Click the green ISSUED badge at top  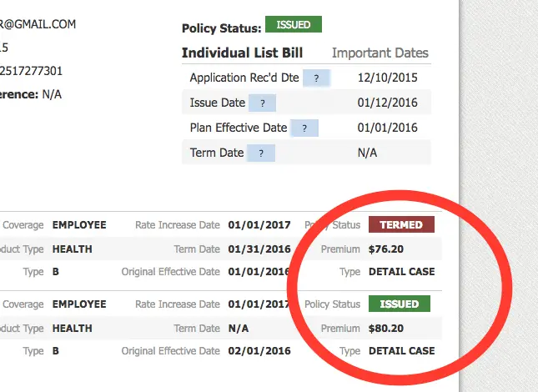293,26
